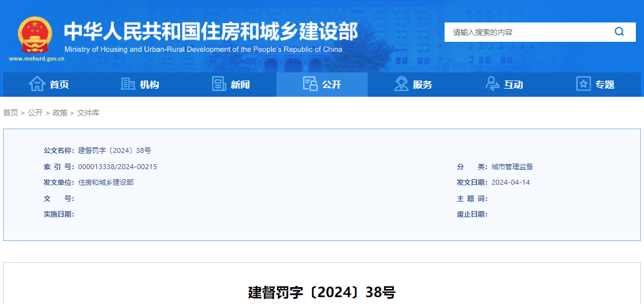Navigate to 文件库 in the breadcrumb
644x304 pixels.
88,113
